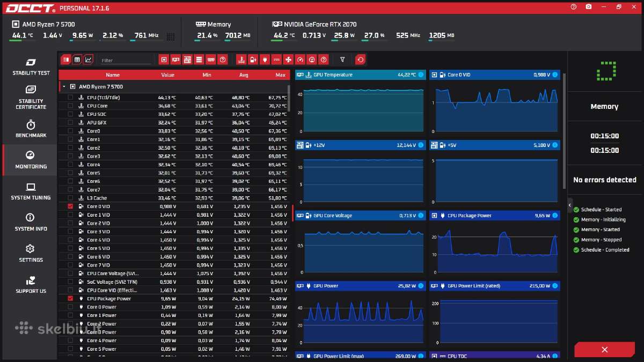Switch to the graph view icon

(x=89, y=60)
